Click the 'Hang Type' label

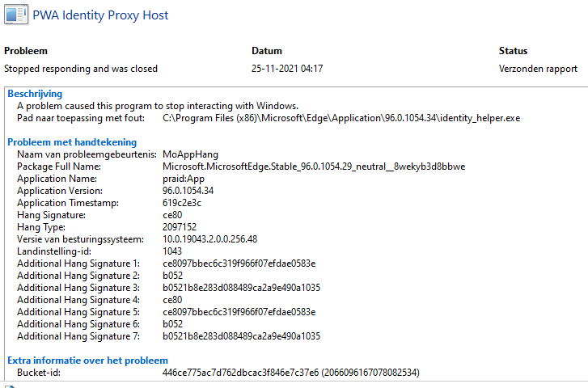pyautogui.click(x=41, y=227)
